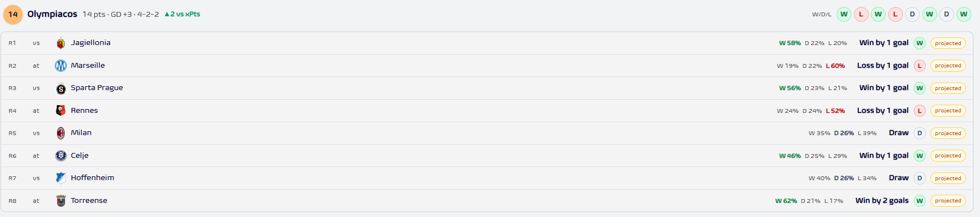
Task: Click the projected tag on Milan row
Action: click(x=948, y=133)
